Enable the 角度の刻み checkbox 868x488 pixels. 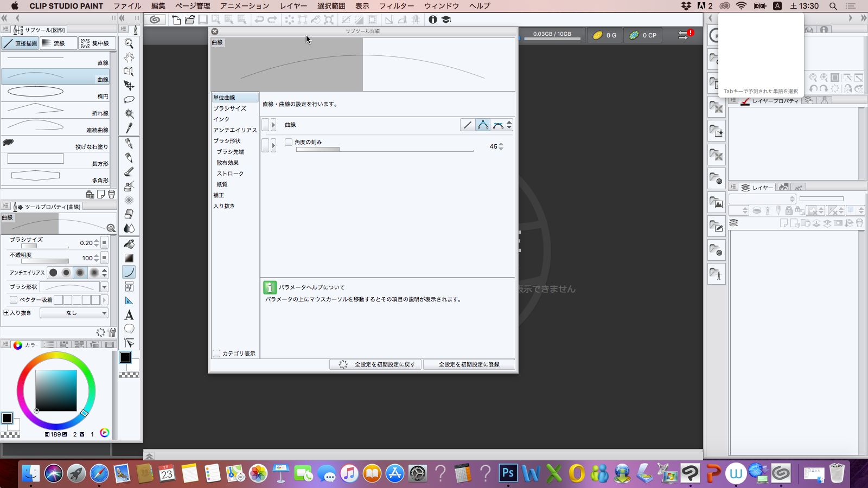289,142
